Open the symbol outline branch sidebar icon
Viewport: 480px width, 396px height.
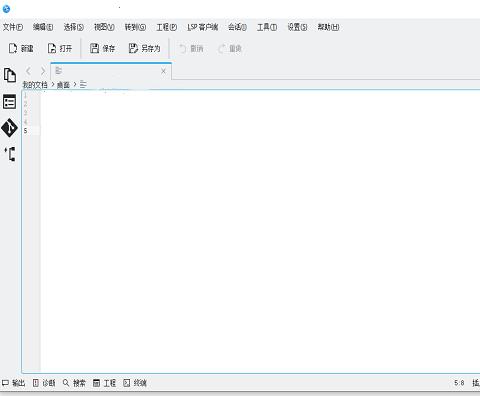[10, 154]
